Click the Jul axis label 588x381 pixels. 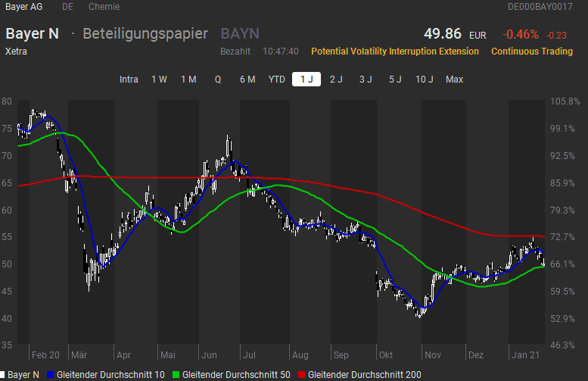tap(249, 355)
